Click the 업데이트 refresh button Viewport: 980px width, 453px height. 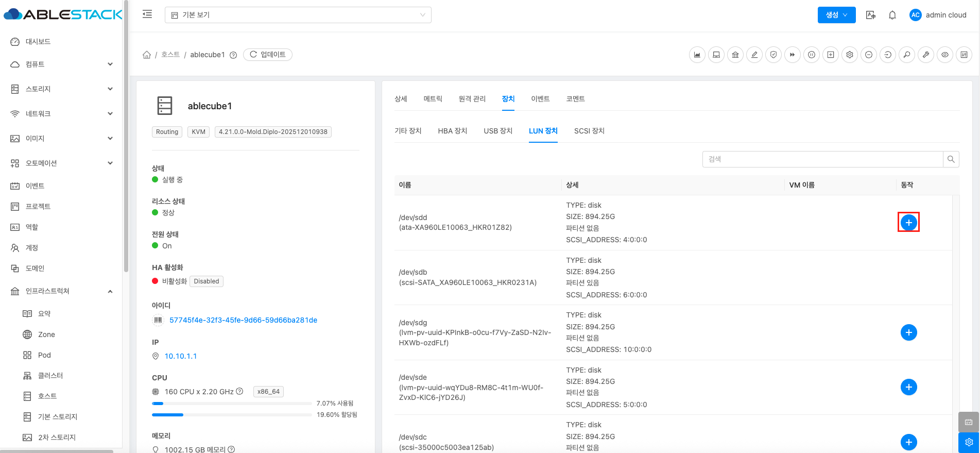(268, 55)
